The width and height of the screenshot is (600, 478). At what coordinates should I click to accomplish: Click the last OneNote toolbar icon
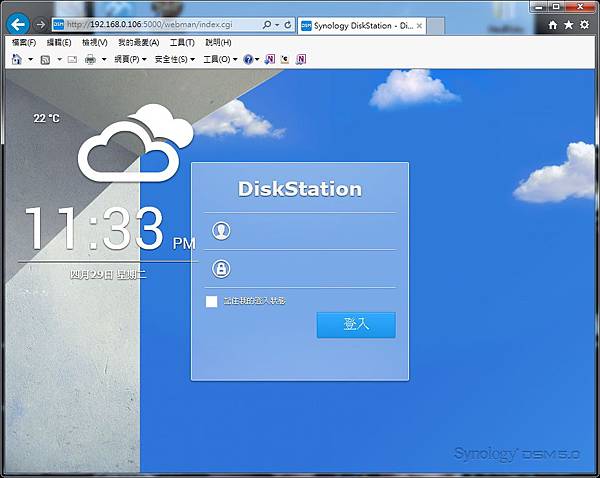[x=301, y=59]
